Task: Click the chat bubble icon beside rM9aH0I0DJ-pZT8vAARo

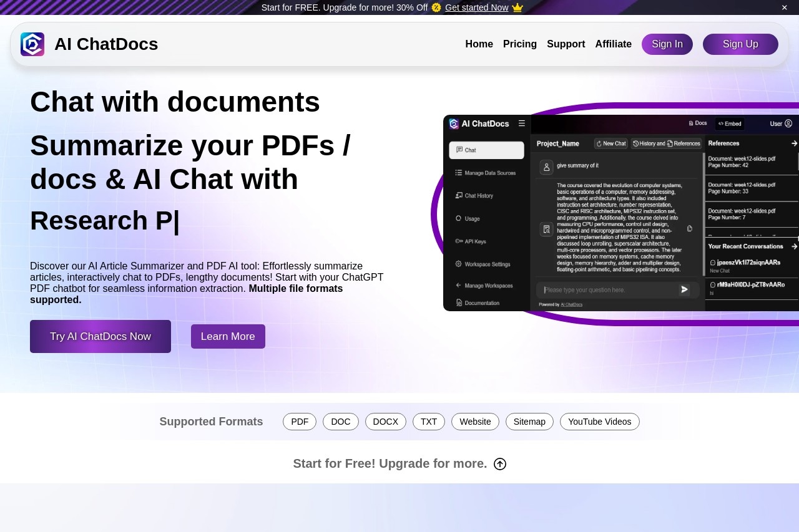Action: pyautogui.click(x=713, y=284)
